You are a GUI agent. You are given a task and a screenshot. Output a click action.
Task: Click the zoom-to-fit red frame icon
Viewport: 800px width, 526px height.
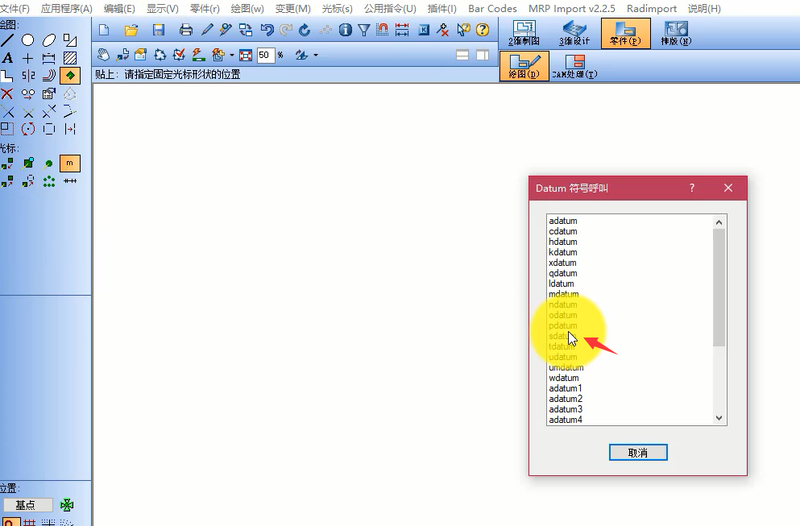pos(245,55)
